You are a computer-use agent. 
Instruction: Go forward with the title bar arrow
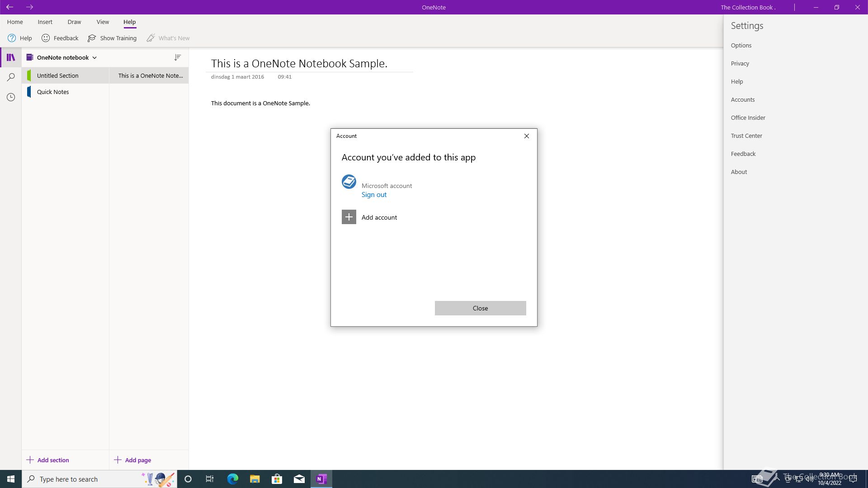(x=29, y=7)
